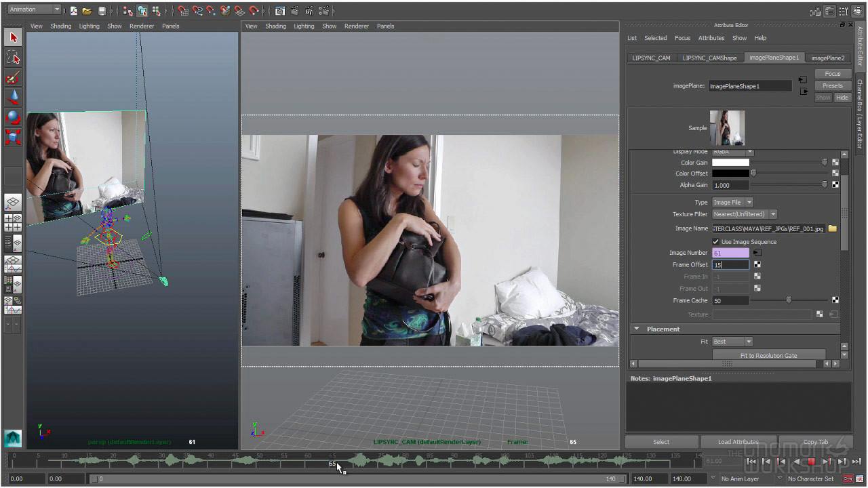Click the Frame Offset input field

coord(730,265)
